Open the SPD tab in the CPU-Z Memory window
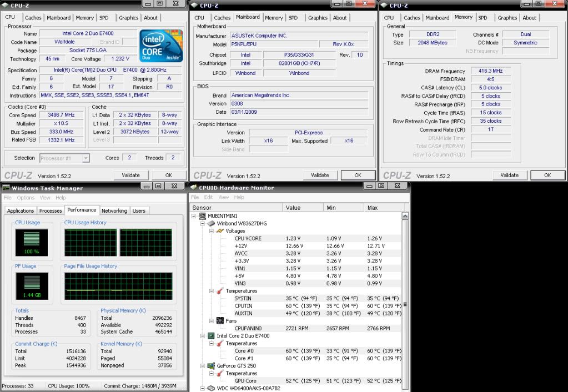 tap(482, 18)
